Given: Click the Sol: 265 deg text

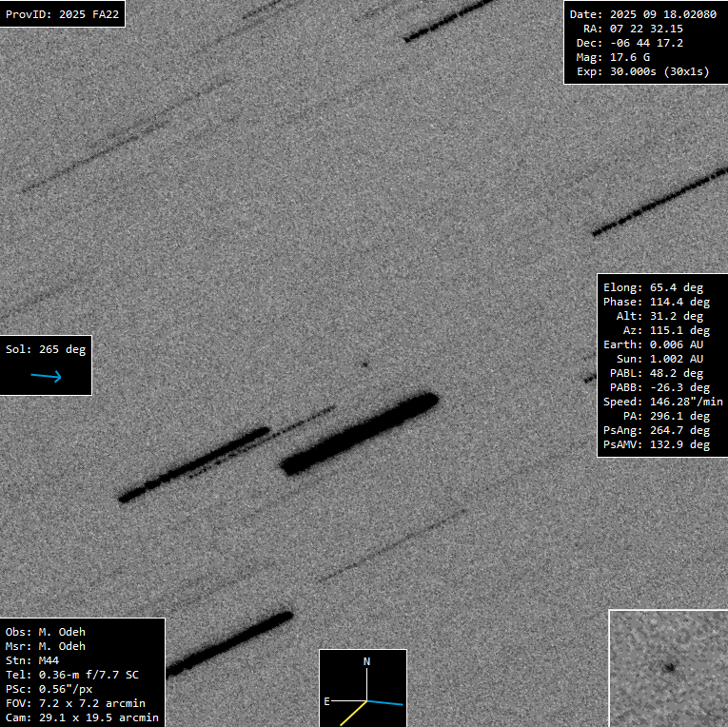Looking at the screenshot, I should (x=46, y=349).
